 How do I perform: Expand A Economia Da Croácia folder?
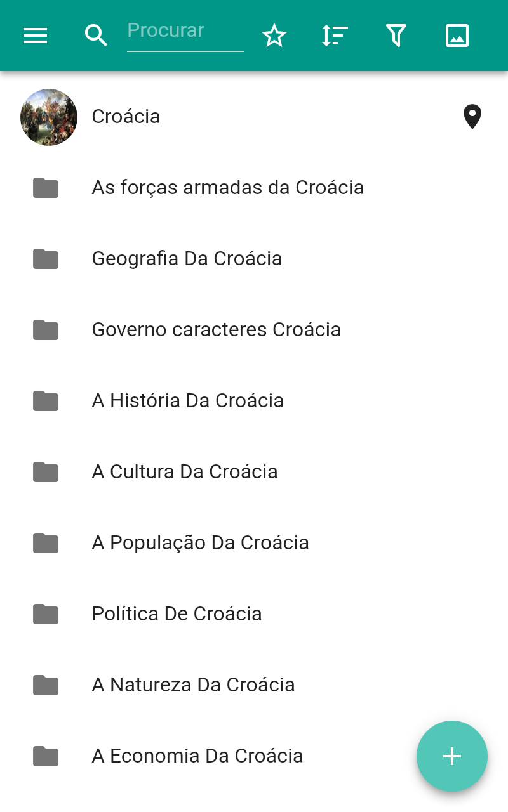[x=197, y=756]
